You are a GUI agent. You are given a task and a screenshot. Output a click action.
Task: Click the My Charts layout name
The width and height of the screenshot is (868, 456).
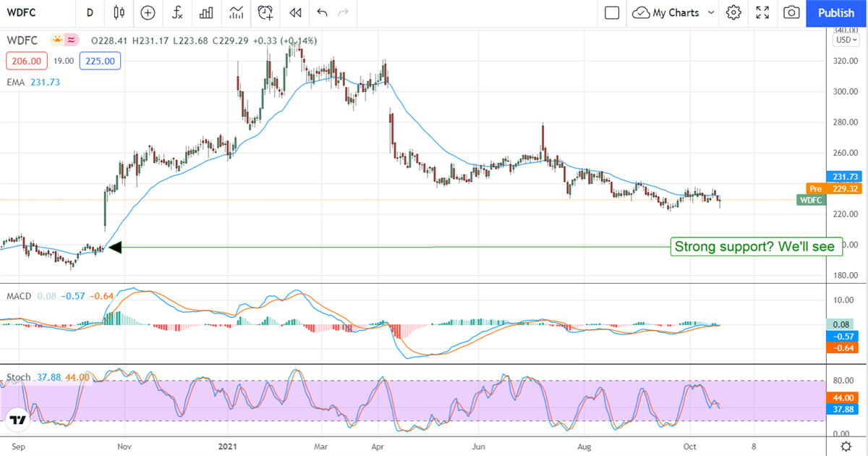pos(676,12)
